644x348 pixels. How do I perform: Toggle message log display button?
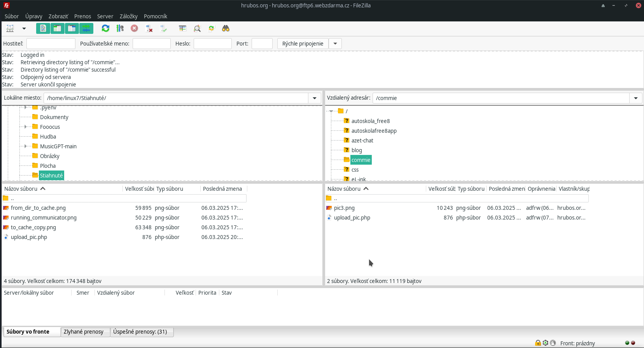click(43, 28)
